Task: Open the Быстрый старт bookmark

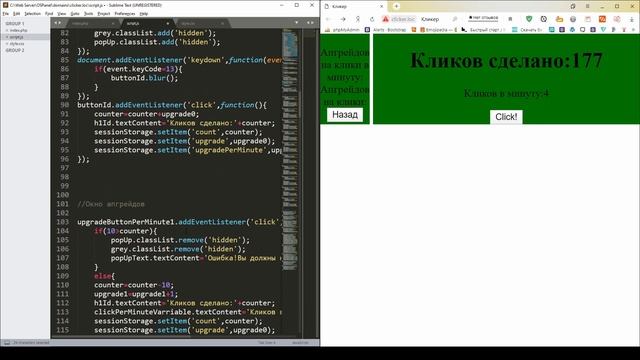Action: click(484, 30)
